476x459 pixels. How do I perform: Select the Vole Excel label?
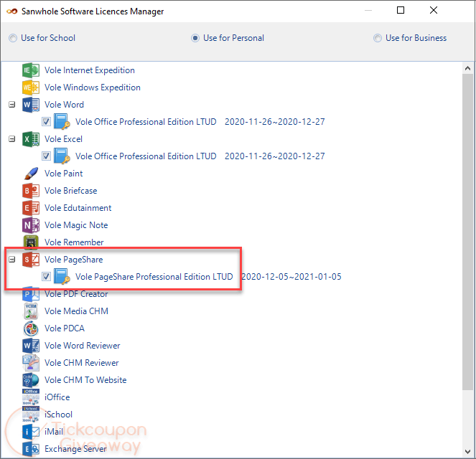click(63, 139)
